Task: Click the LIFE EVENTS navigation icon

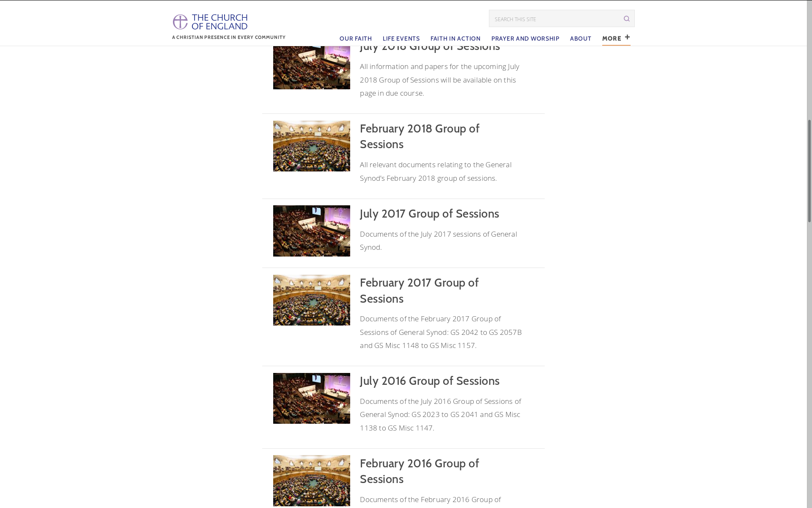Action: [401, 38]
